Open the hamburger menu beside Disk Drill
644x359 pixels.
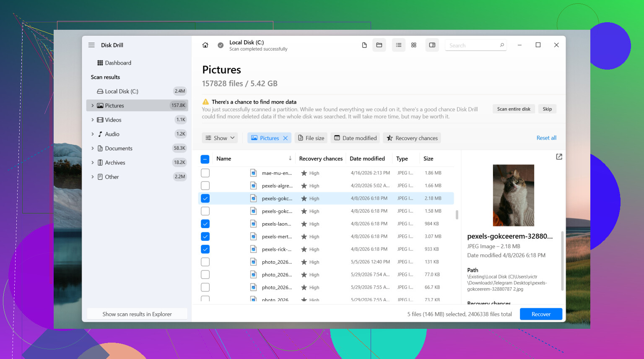click(91, 45)
